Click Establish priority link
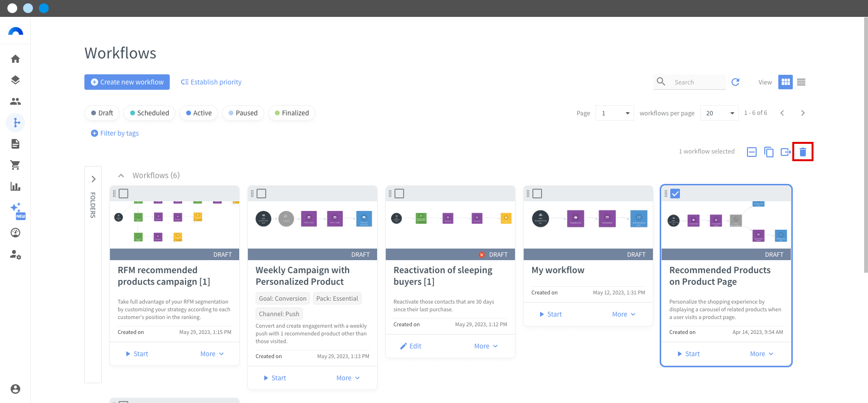868x403 pixels. (211, 82)
